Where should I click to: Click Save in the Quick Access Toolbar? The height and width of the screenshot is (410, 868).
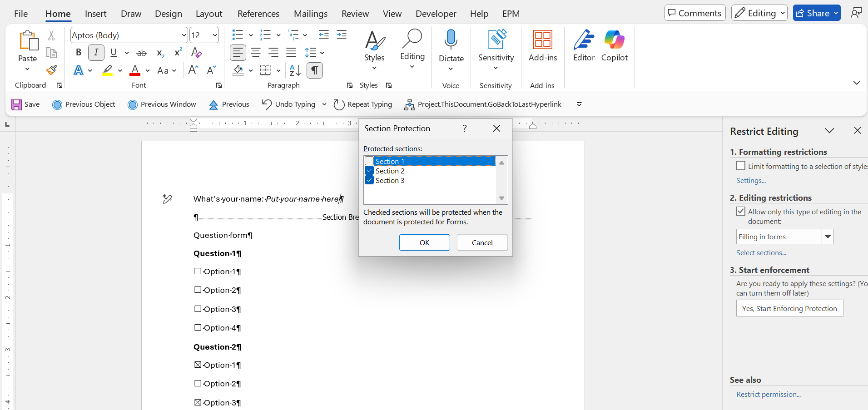[25, 104]
